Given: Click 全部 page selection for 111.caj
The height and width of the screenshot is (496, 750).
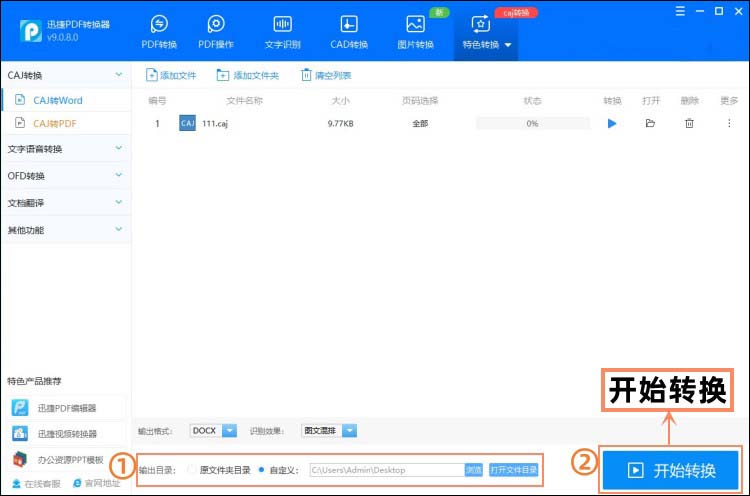Looking at the screenshot, I should [420, 123].
